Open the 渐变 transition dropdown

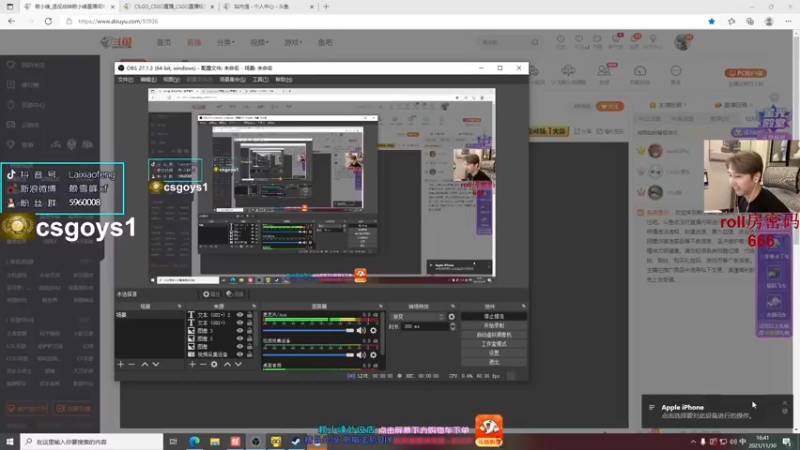[418, 317]
